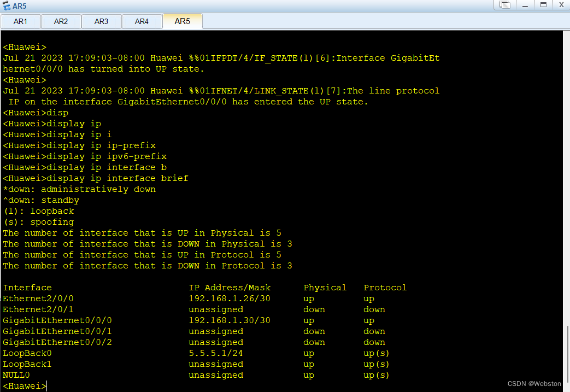Switch to the AR1 tab
This screenshot has width=570, height=392.
(x=20, y=21)
